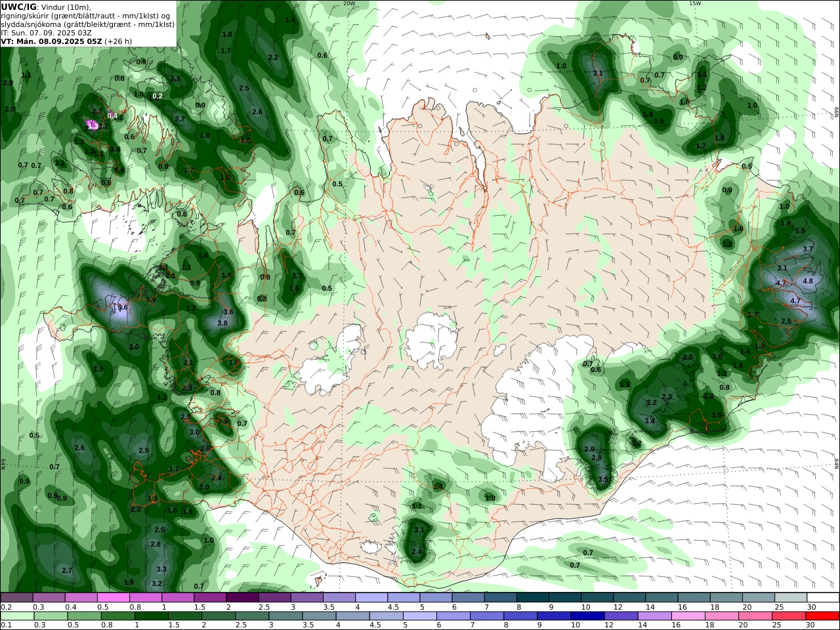840x630 pixels.
Task: Click the 3.7 precipitation value on the map
Action: click(808, 249)
